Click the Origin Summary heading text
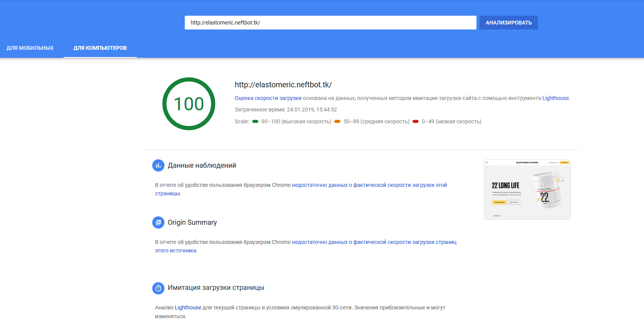The image size is (644, 327). coord(192,222)
